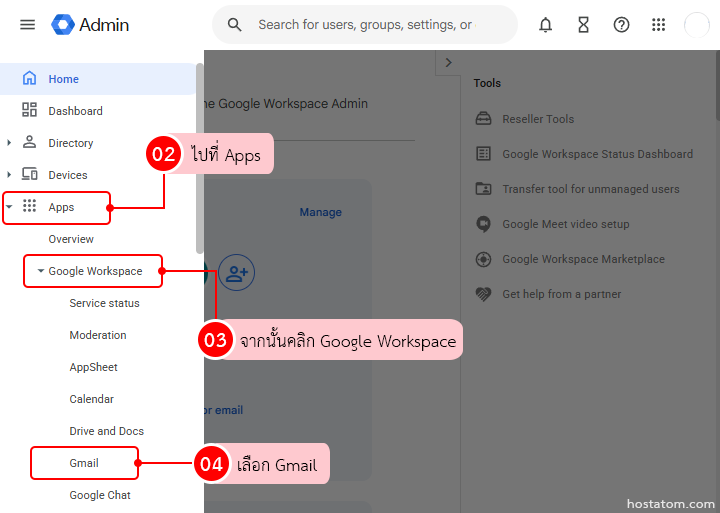Expand the Devices tree arrow
The width and height of the screenshot is (720, 513).
click(9, 175)
